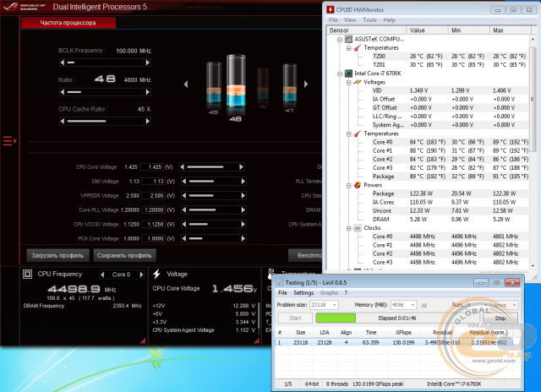Click the Voltages lightning icon in HWMonitor
Image resolution: width=541 pixels, height=392 pixels.
[357, 82]
